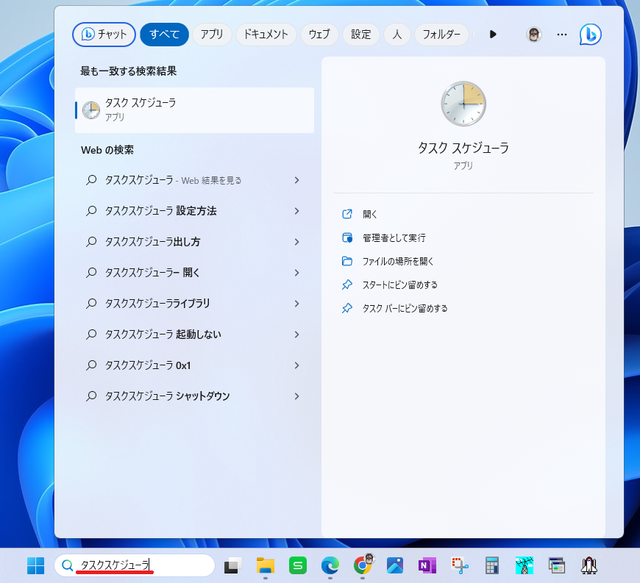Open web result タスクスケジューラ - Web 結果を見る

[194, 180]
